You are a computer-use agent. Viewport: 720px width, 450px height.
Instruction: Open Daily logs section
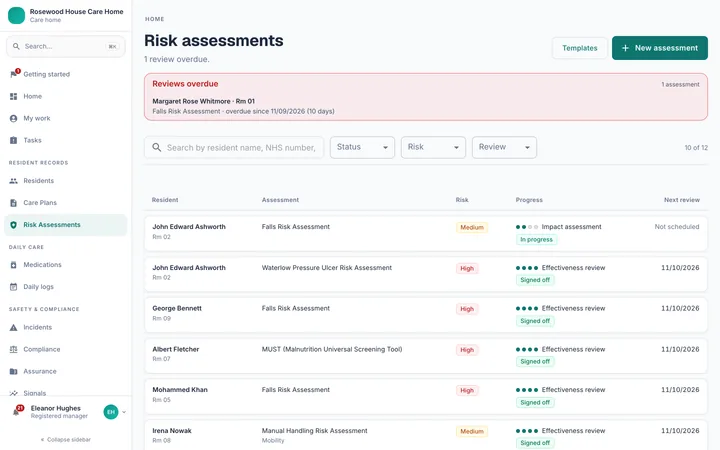point(66,287)
